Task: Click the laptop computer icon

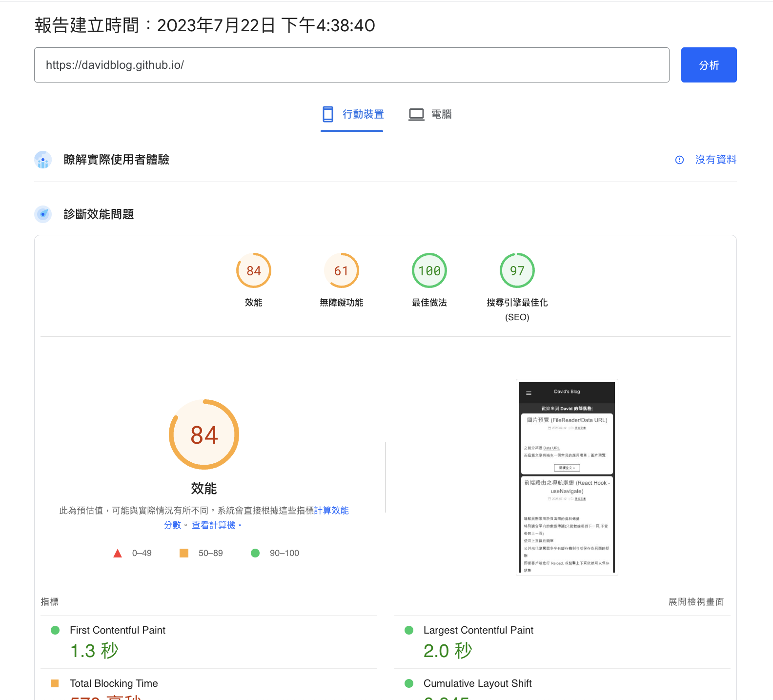Action: click(x=416, y=115)
